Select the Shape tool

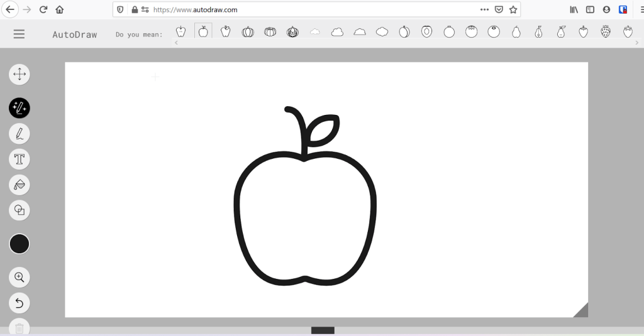tap(19, 210)
